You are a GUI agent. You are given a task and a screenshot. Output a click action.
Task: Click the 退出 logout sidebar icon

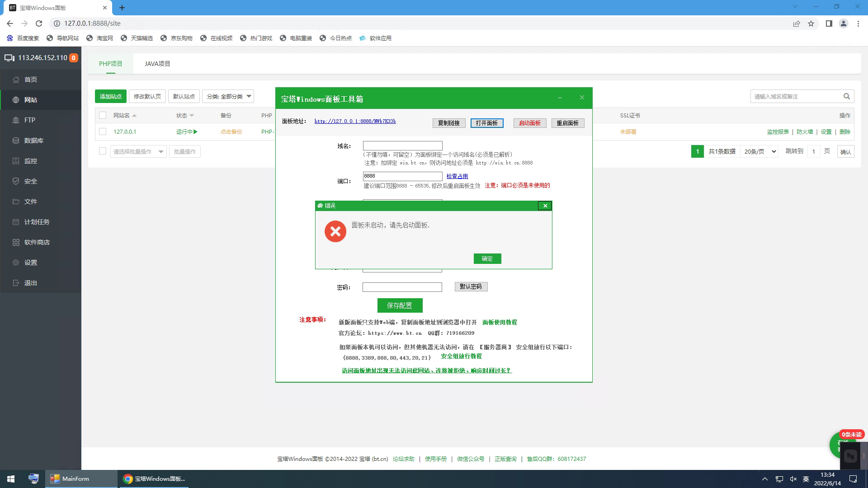(x=16, y=283)
